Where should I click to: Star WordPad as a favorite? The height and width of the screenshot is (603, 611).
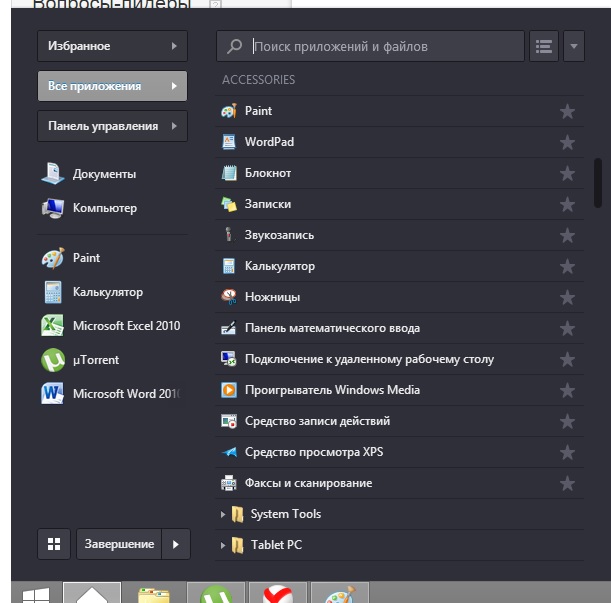click(567, 143)
